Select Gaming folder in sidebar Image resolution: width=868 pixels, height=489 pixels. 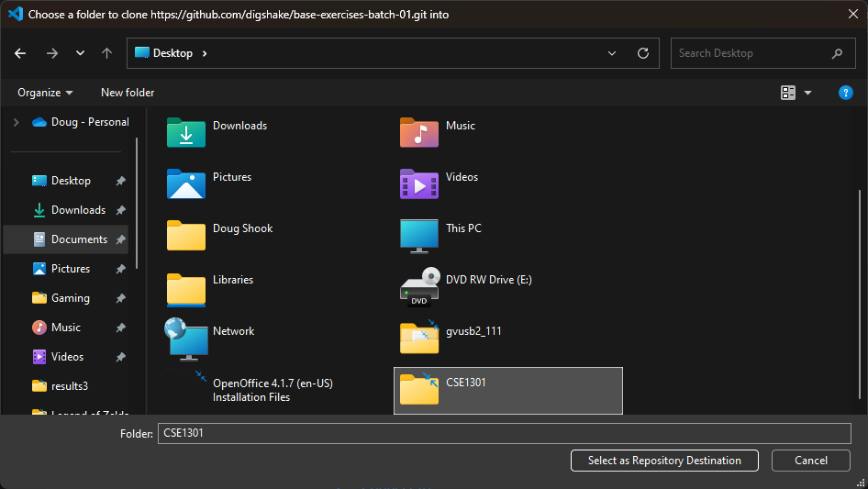point(71,298)
